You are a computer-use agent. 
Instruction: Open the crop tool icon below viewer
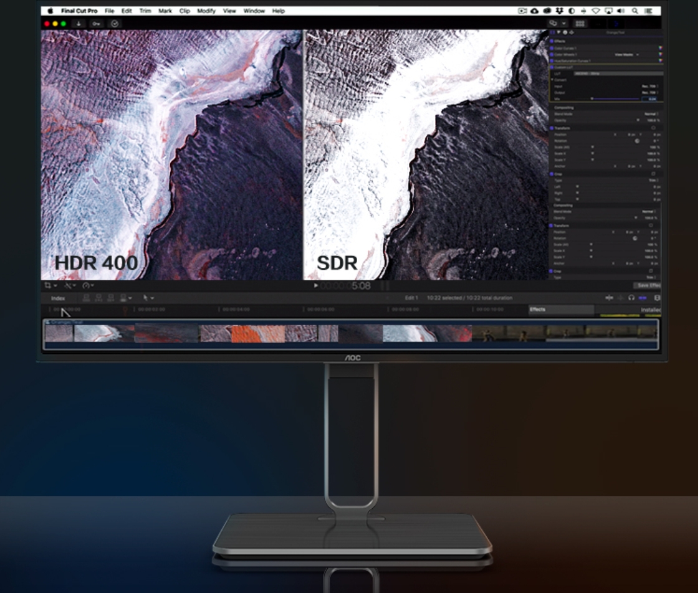[x=48, y=286]
